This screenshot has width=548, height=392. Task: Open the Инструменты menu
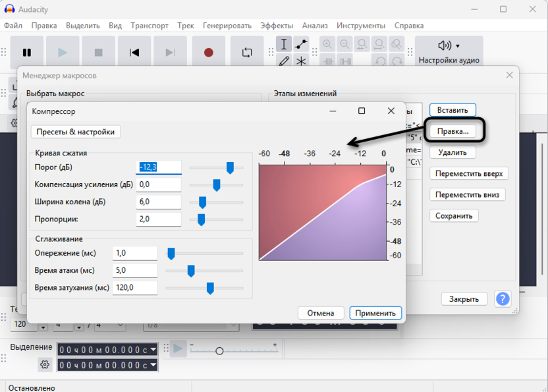point(361,26)
